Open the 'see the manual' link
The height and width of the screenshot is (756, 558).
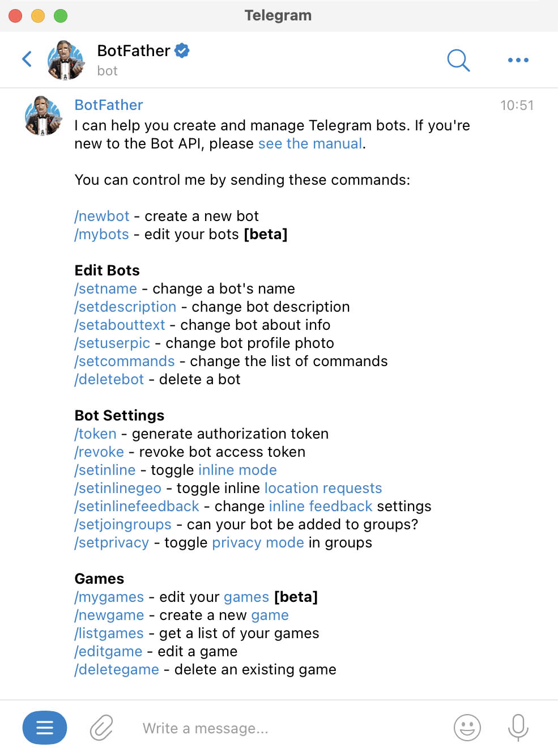coord(310,143)
